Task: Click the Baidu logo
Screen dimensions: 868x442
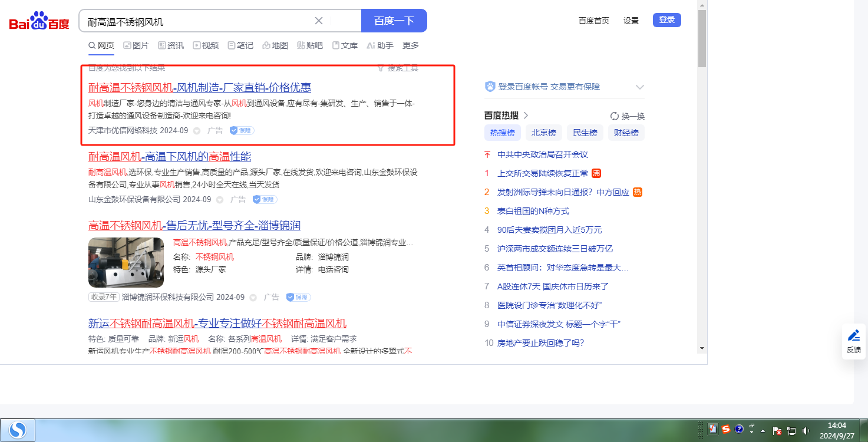Action: pyautogui.click(x=39, y=22)
